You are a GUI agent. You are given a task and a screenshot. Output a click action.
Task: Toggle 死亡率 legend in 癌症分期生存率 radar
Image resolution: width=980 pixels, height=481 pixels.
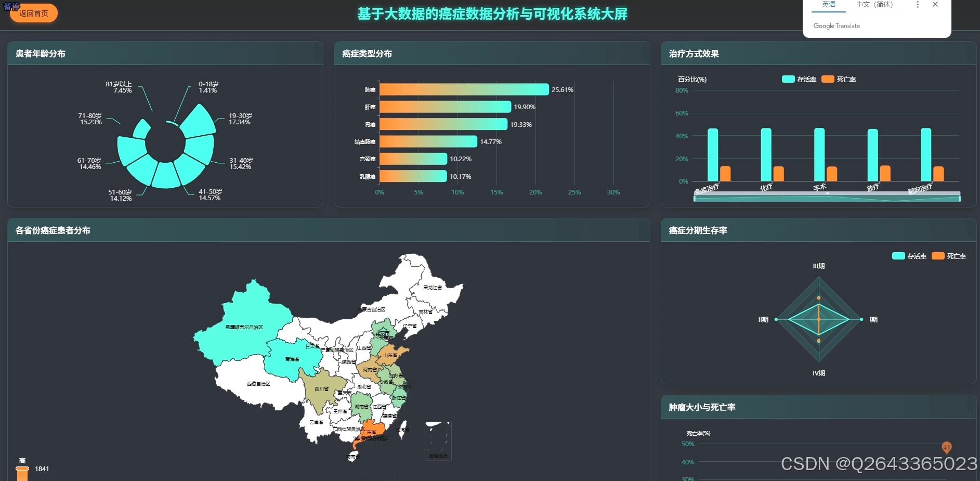(x=949, y=256)
